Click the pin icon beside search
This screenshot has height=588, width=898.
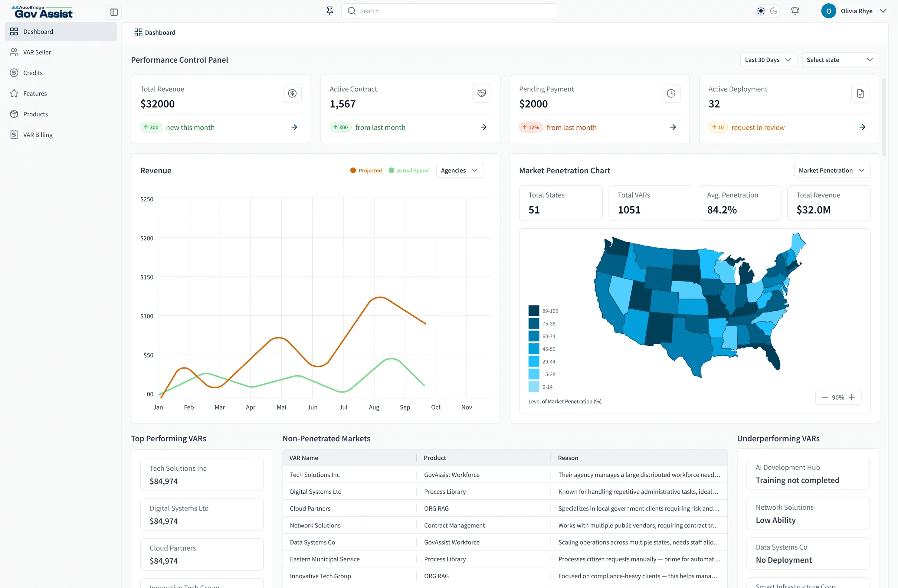[329, 11]
